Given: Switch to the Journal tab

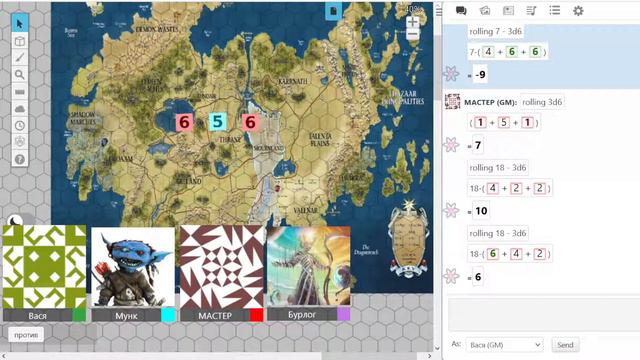Looking at the screenshot, I should tap(508, 11).
